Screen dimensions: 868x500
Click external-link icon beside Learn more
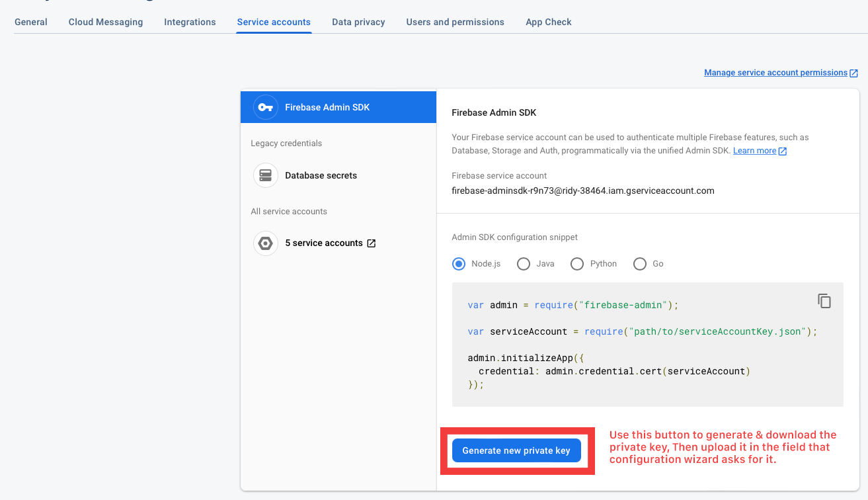[x=783, y=151]
